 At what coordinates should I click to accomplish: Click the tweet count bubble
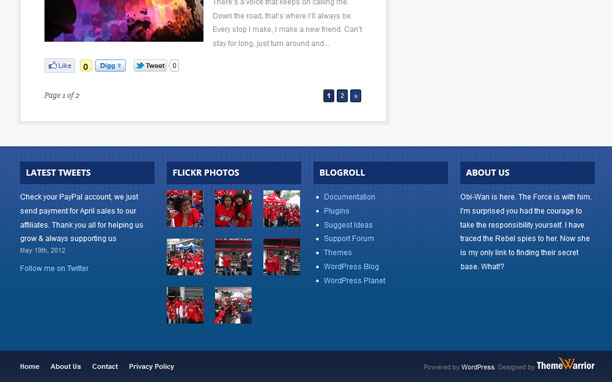[x=174, y=66]
